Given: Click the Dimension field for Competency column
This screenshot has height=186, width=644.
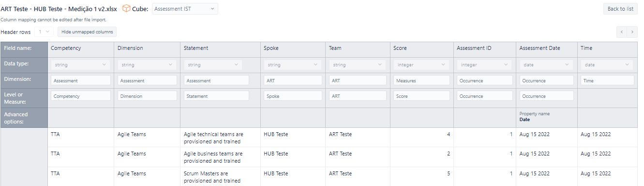Looking at the screenshot, I should [x=81, y=80].
